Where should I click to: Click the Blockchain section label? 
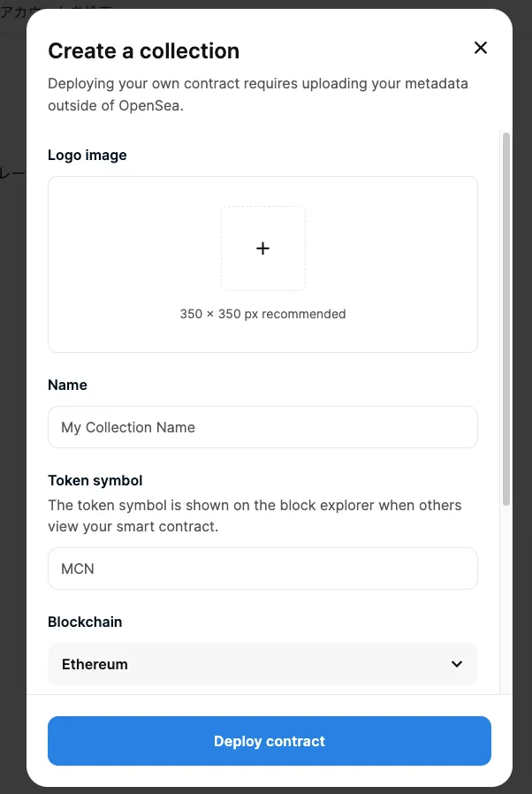pyautogui.click(x=85, y=622)
